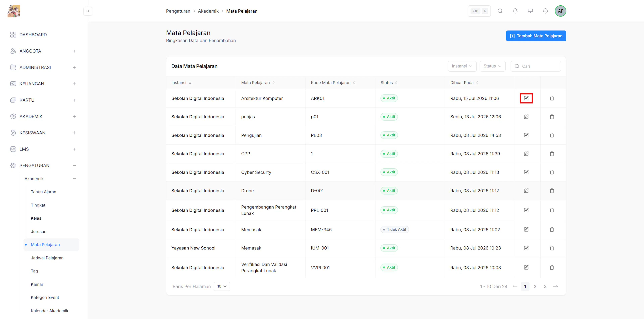This screenshot has height=319, width=644.
Task: Open the notifications bell icon
Action: [x=515, y=11]
